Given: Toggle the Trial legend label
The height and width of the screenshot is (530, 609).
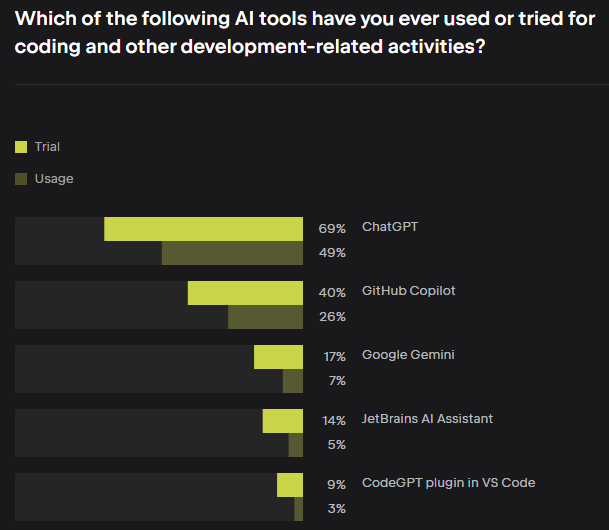Looking at the screenshot, I should click(47, 147).
